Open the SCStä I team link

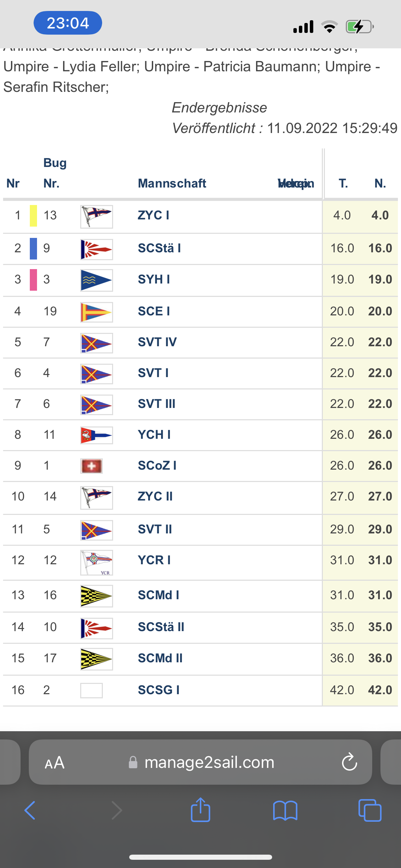159,248
